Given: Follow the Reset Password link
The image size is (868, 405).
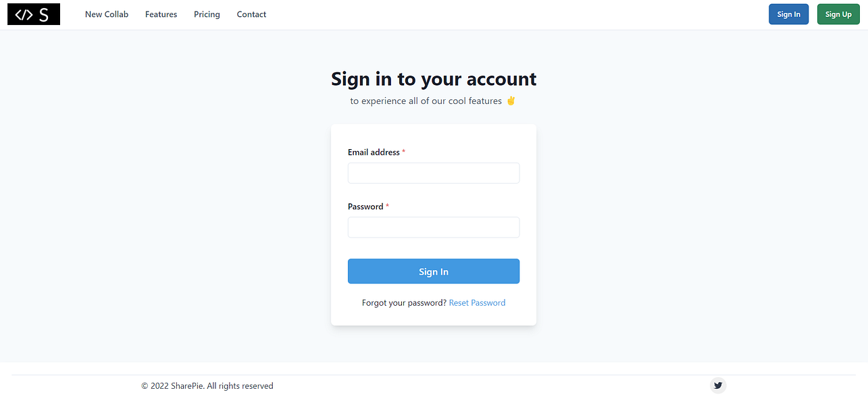Looking at the screenshot, I should (477, 302).
